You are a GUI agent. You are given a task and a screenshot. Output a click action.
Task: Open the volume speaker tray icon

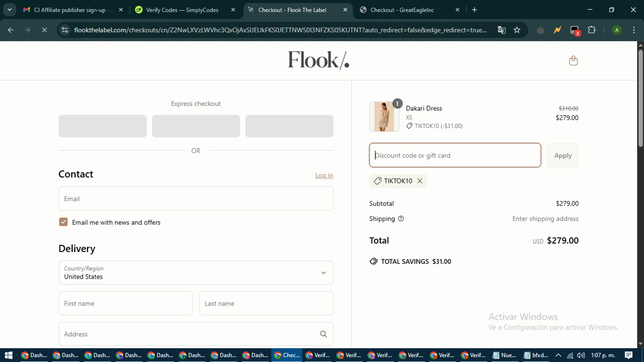click(581, 355)
